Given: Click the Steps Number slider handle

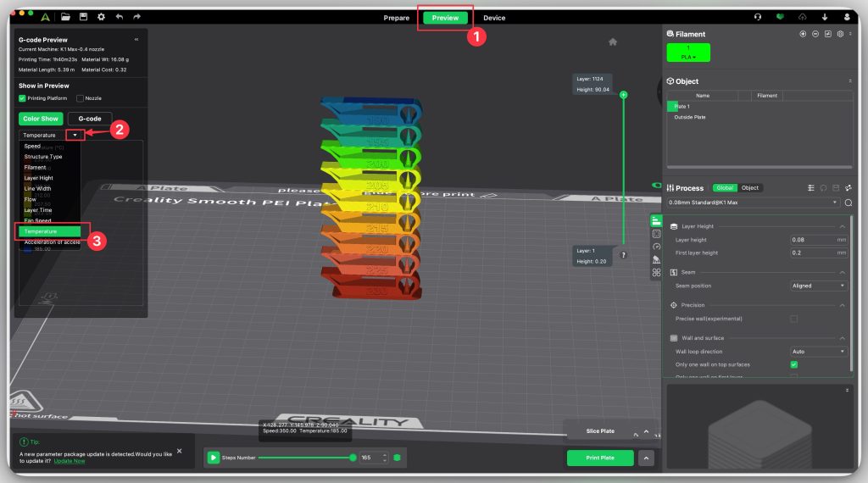Looking at the screenshot, I should click(x=353, y=458).
